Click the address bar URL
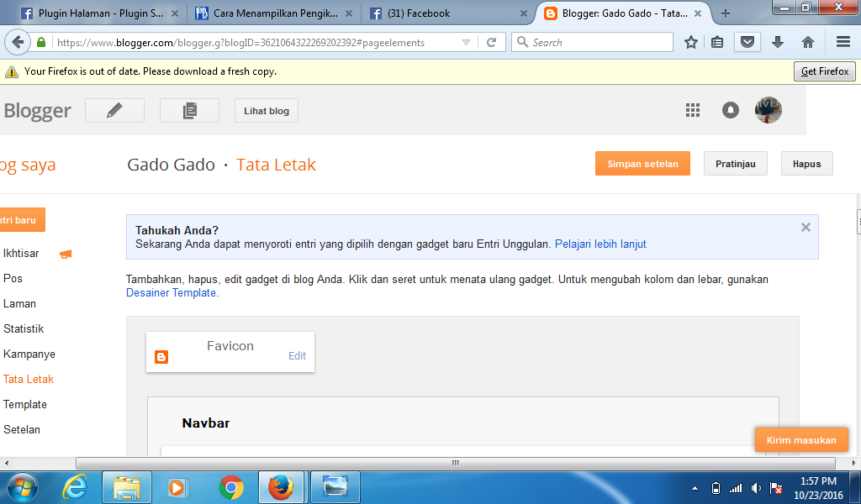 [x=240, y=43]
